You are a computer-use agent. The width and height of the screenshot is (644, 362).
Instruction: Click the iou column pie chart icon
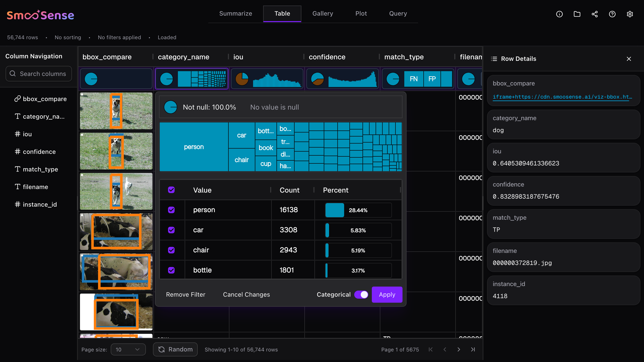point(242,79)
